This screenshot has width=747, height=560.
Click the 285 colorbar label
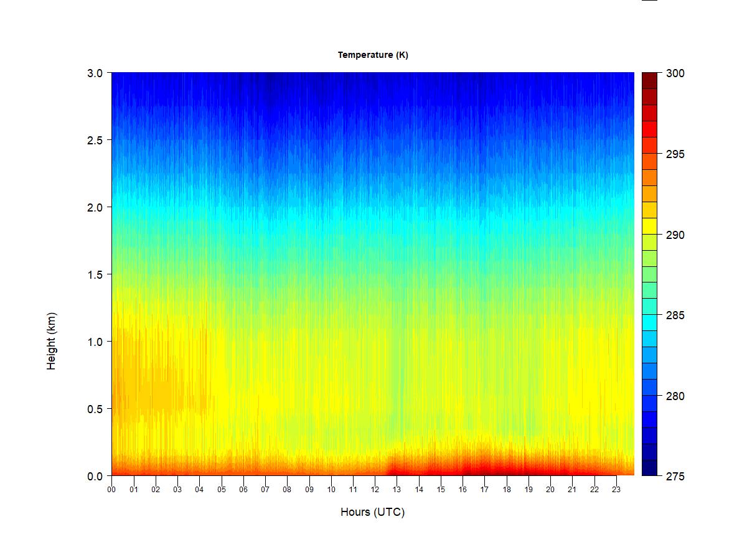(675, 315)
